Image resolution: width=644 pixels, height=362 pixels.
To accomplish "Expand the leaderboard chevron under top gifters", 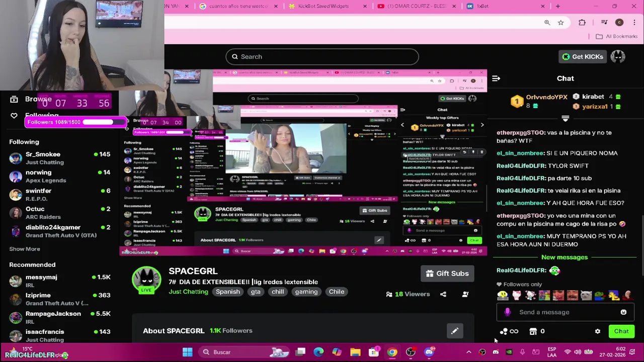I will click(x=565, y=119).
